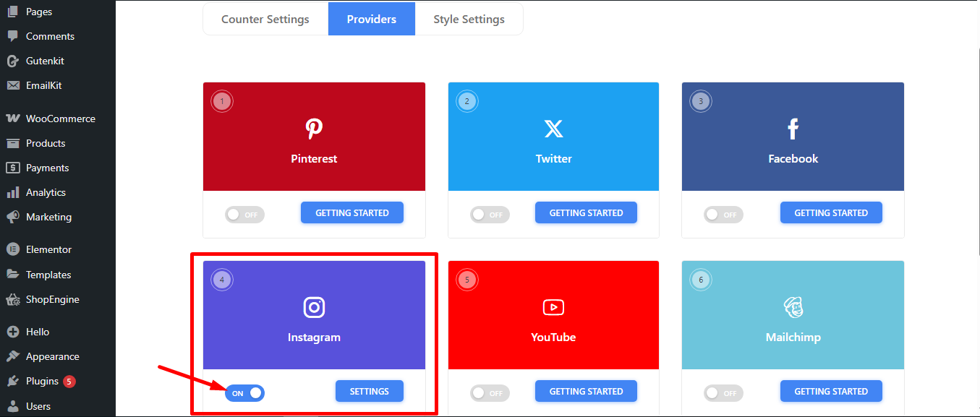Click the Appearance paintbrush icon
This screenshot has height=417, width=980.
click(x=12, y=356)
